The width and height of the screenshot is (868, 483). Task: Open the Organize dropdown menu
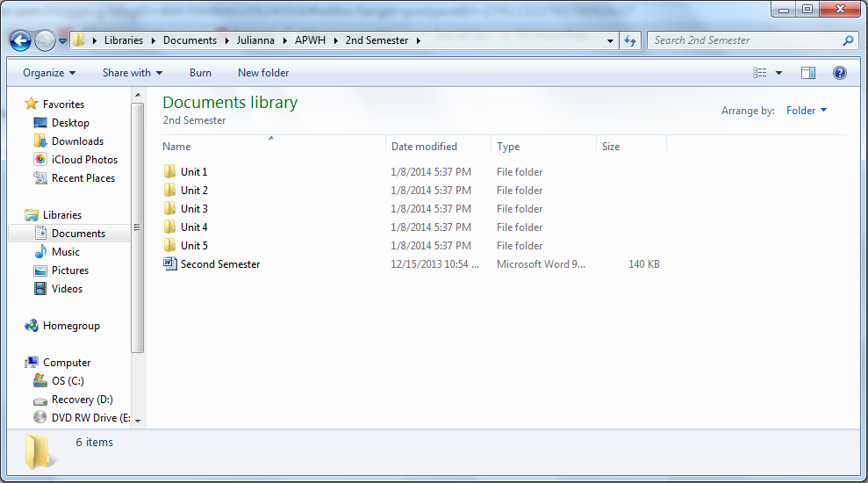tap(49, 73)
